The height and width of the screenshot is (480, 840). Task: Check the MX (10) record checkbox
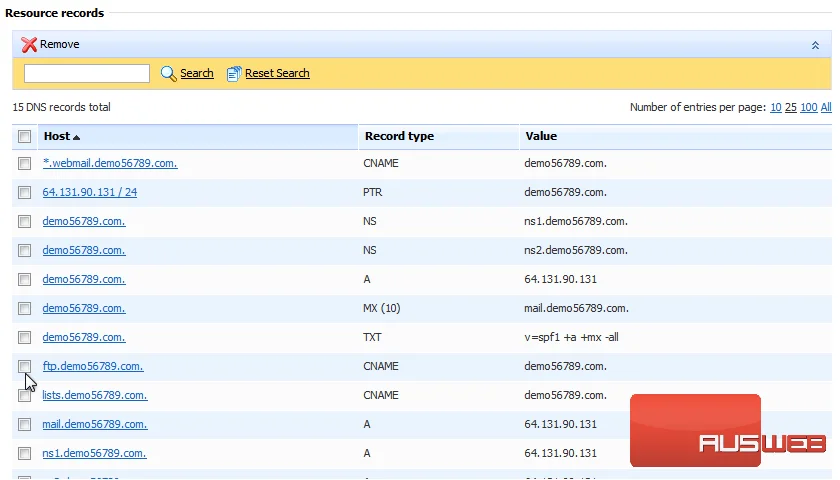point(25,308)
